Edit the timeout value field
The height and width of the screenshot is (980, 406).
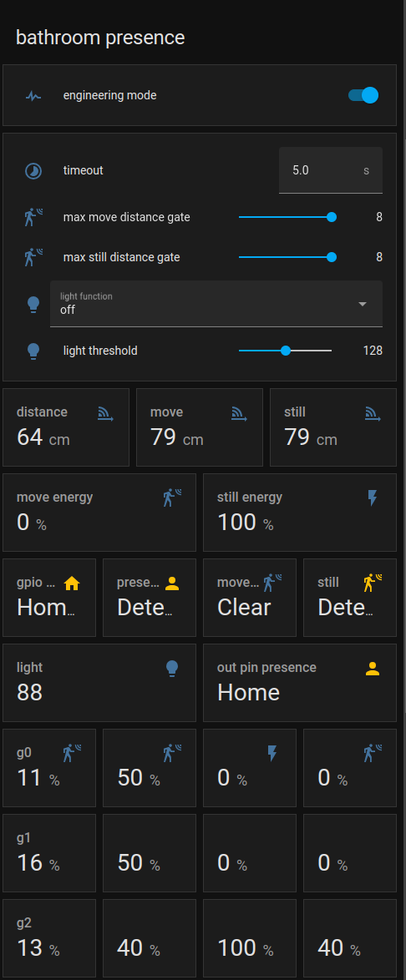coord(330,170)
